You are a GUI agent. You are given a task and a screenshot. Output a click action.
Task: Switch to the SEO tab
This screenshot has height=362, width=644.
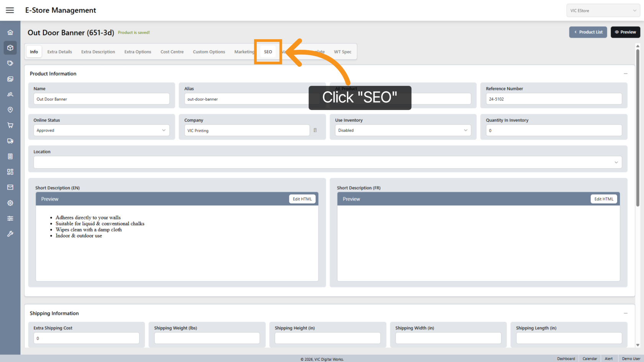pyautogui.click(x=268, y=52)
